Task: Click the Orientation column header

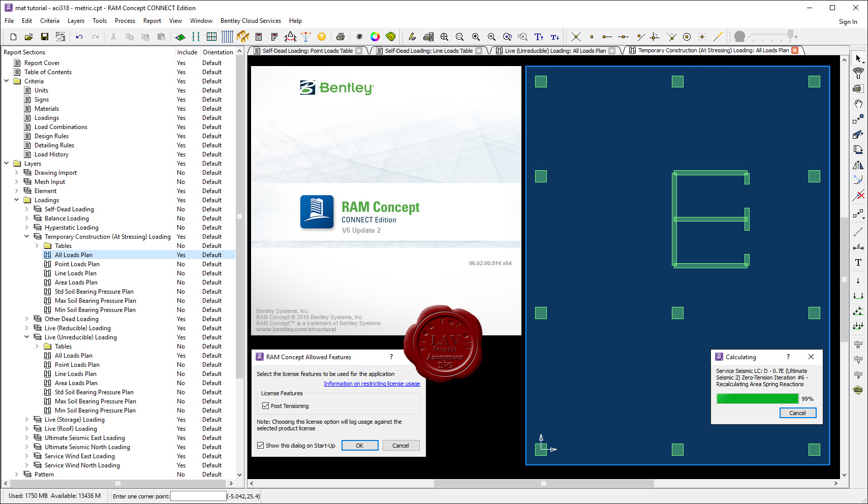Action: pos(218,52)
